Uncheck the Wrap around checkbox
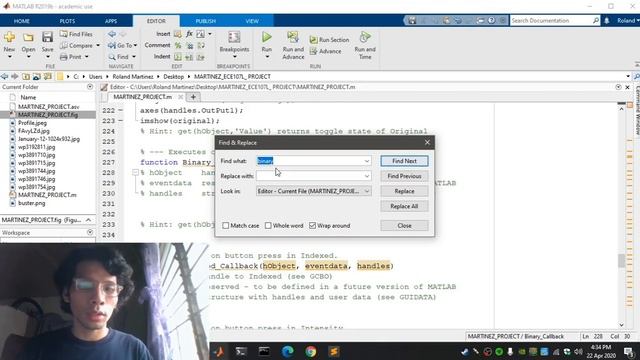640x360 pixels. tap(313, 226)
